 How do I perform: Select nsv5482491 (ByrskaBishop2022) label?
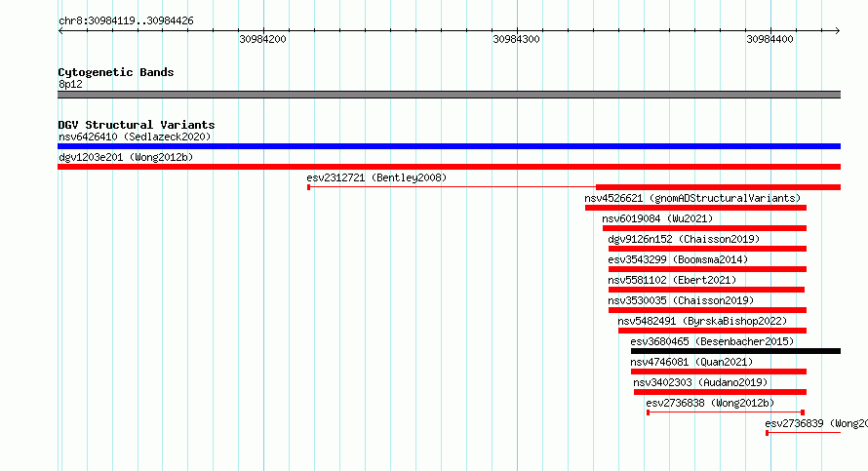click(702, 321)
